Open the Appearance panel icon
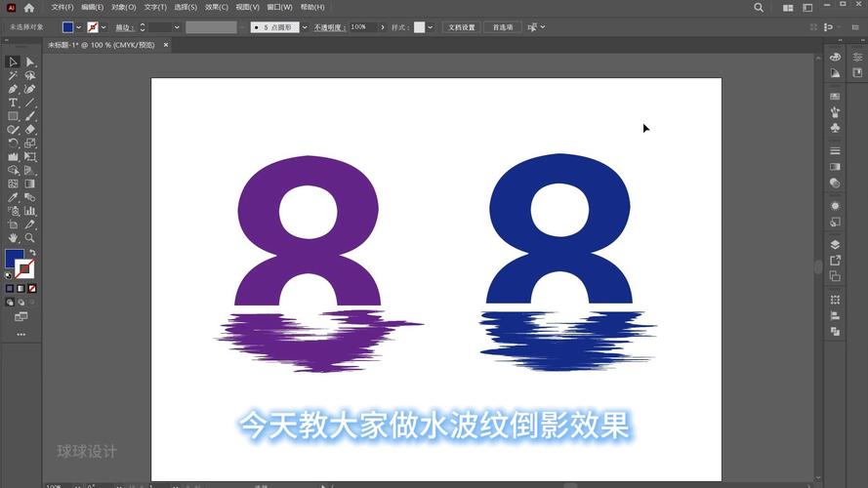 835,206
